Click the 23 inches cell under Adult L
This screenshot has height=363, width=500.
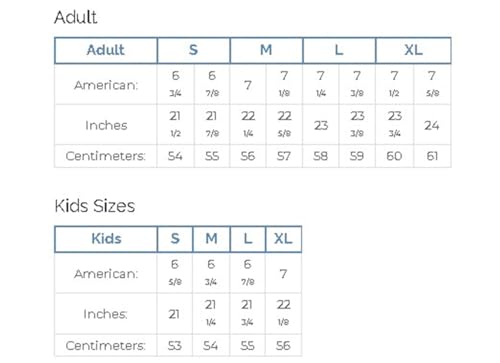click(321, 125)
